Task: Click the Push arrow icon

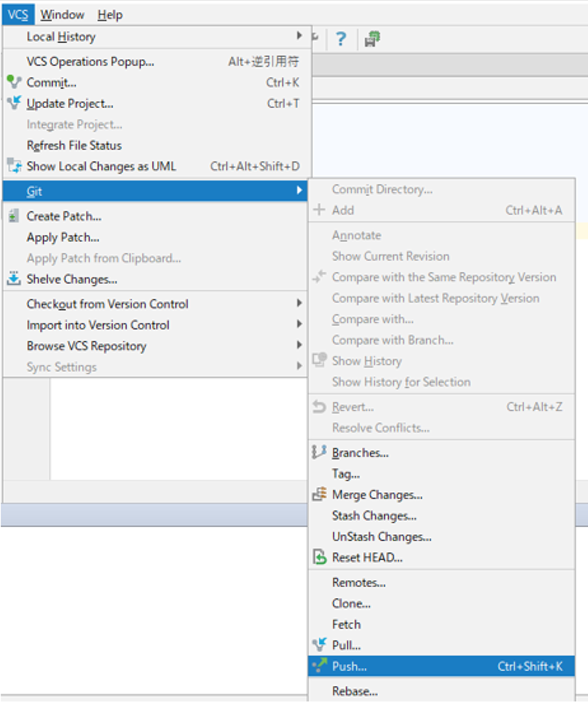Action: (x=319, y=666)
